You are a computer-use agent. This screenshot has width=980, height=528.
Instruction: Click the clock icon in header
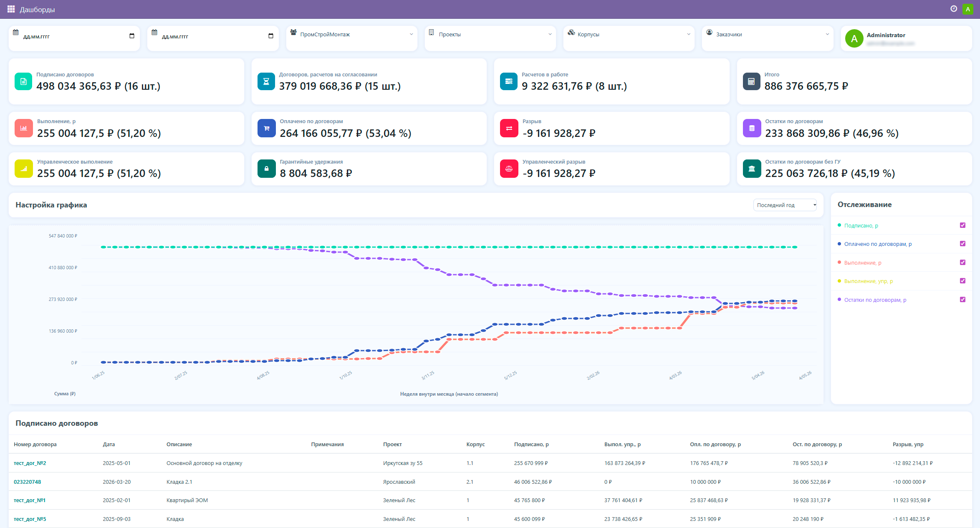954,9
